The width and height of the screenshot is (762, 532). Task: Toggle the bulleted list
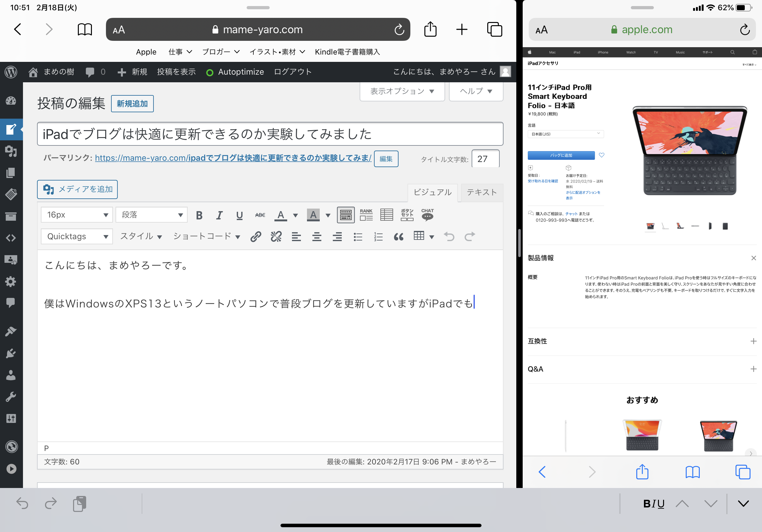point(358,236)
